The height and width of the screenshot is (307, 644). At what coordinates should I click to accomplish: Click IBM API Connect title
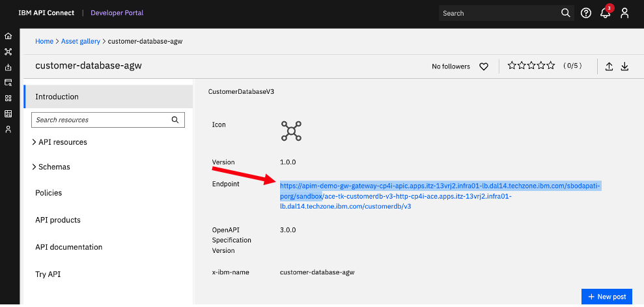(x=46, y=13)
